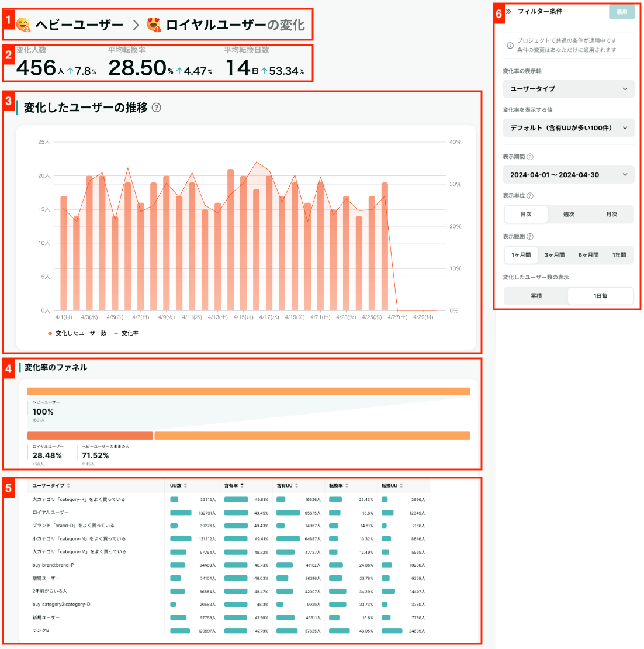Open help icon beside 変化したユーザーの推移
This screenshot has width=644, height=649.
coord(157,108)
